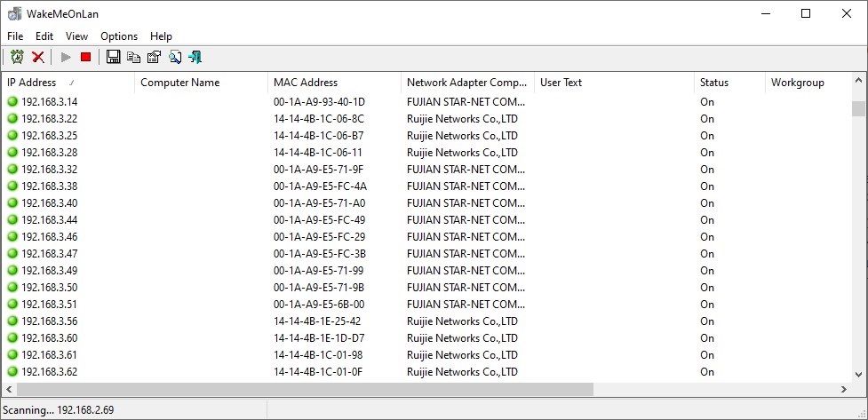Sort by MAC Address column header

coord(306,83)
